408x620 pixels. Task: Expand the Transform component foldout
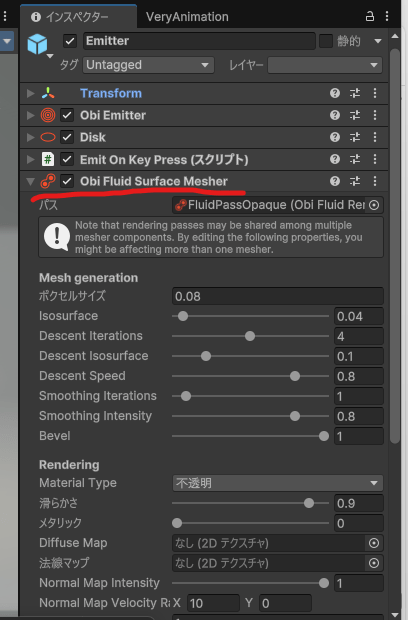pyautogui.click(x=30, y=93)
